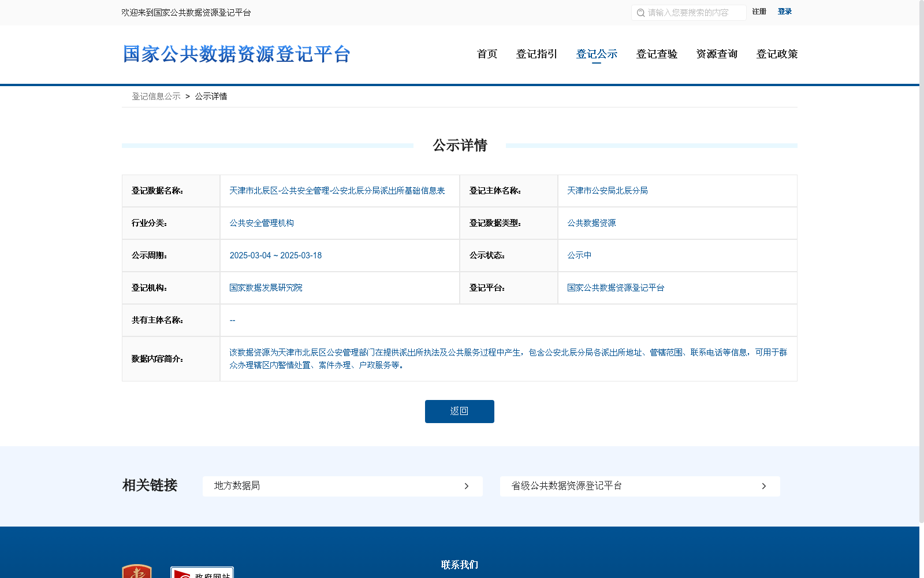
Task: Expand the 省级公共数据资源登记平台 link
Action: 640,486
